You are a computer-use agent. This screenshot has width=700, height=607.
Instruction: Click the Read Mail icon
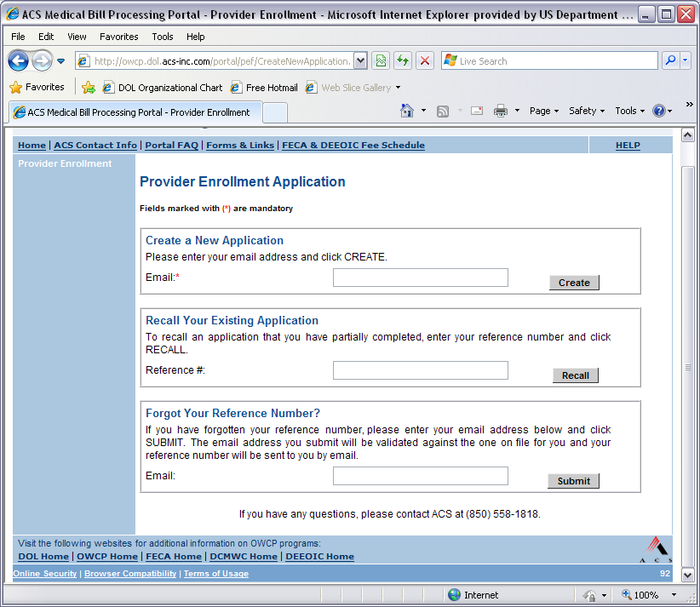[477, 110]
